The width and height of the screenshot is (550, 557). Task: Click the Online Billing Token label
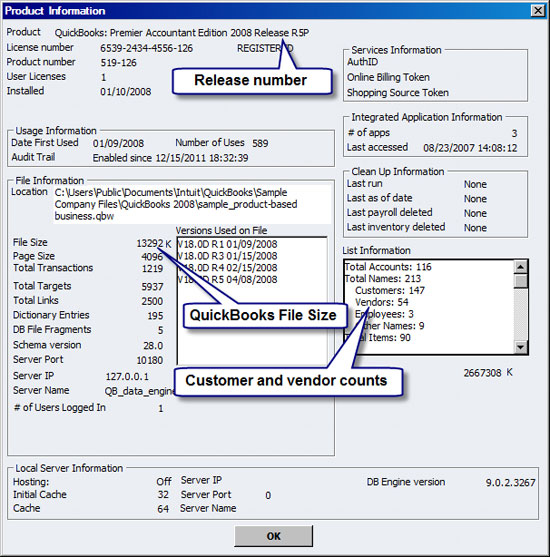tap(388, 77)
